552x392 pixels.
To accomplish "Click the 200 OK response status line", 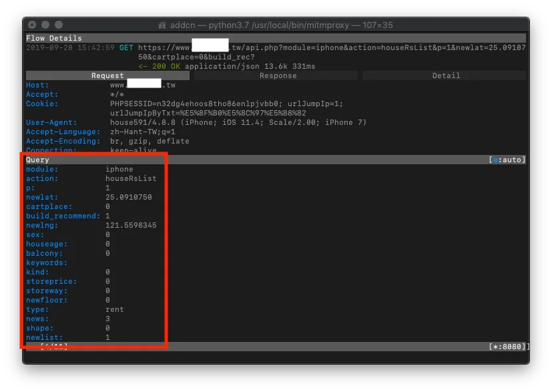I will click(227, 67).
